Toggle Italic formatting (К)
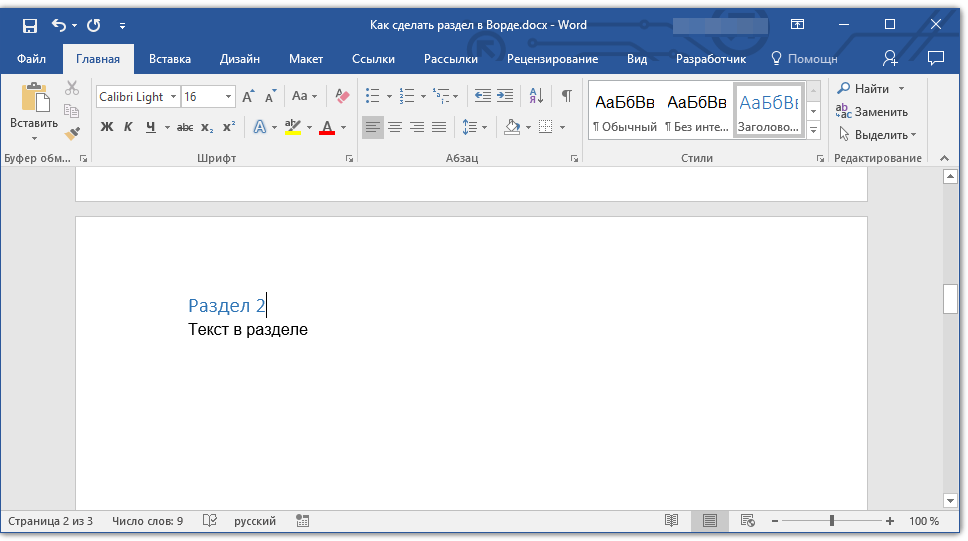Screen dimensions: 968x541 click(128, 127)
